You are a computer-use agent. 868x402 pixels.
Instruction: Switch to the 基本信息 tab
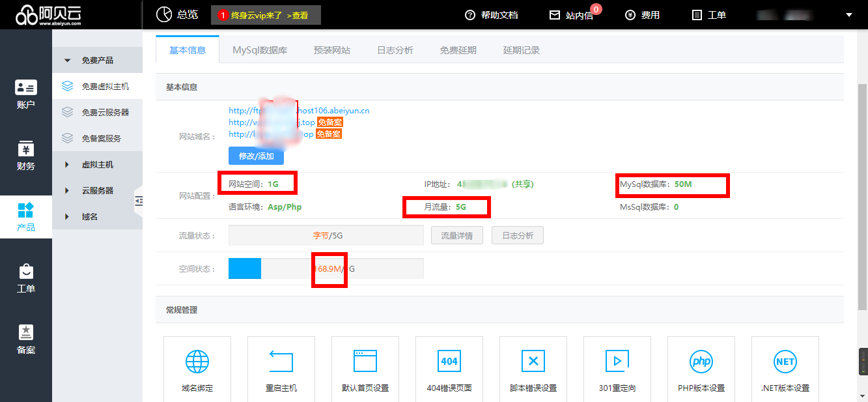(188, 50)
